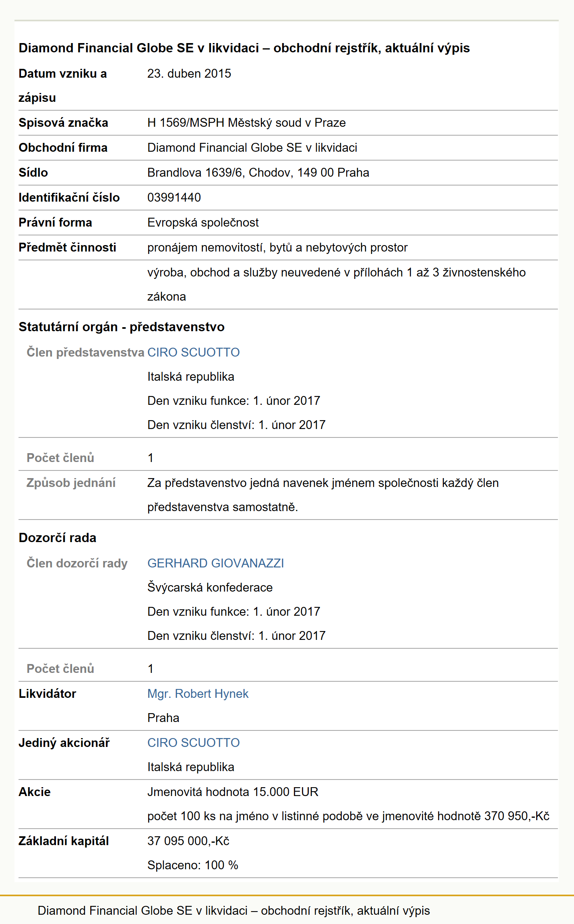
Task: Click the page heading about Diamond Financial Globe
Action: point(244,48)
